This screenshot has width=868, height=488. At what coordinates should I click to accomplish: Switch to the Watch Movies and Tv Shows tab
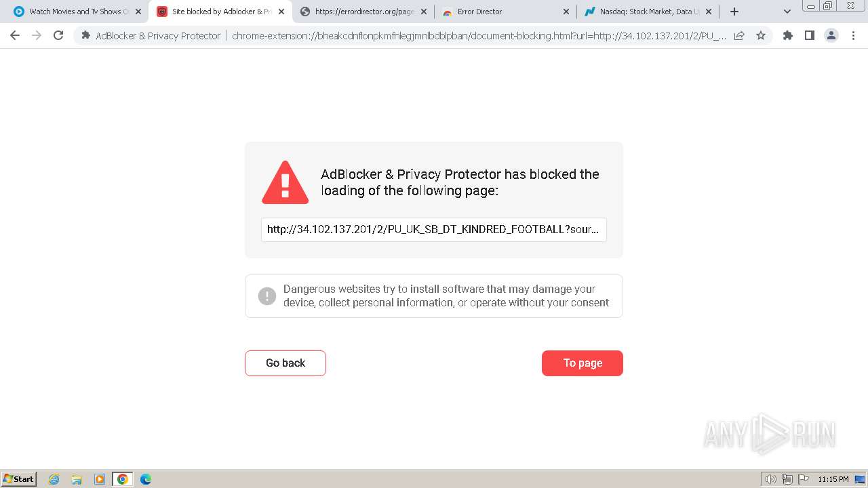coord(75,12)
